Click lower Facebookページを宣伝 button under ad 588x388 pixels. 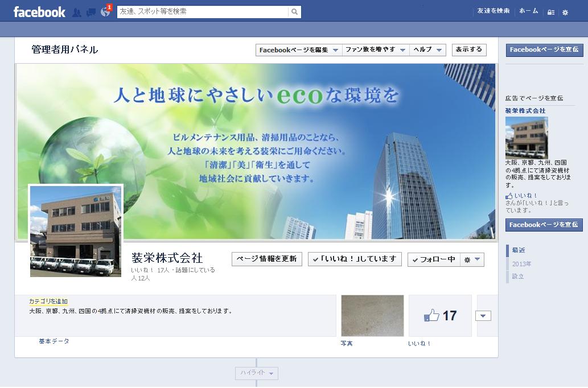tap(544, 225)
